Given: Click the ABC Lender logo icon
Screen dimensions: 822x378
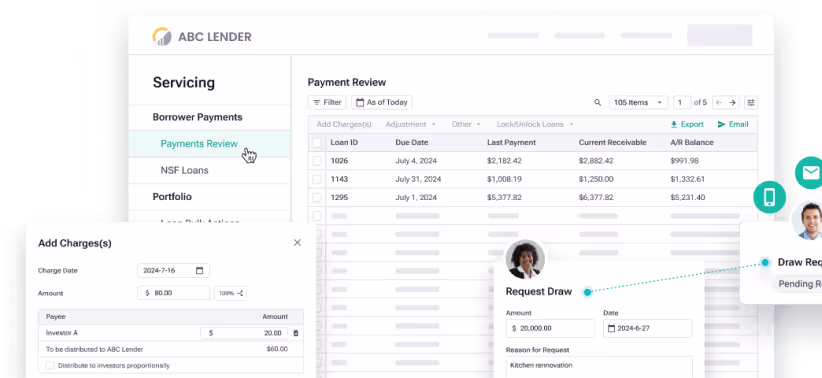Looking at the screenshot, I should coord(161,37).
